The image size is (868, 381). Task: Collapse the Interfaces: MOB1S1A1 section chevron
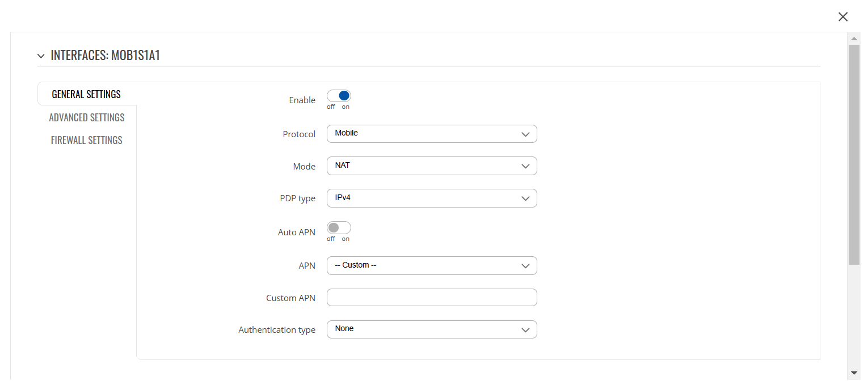41,56
